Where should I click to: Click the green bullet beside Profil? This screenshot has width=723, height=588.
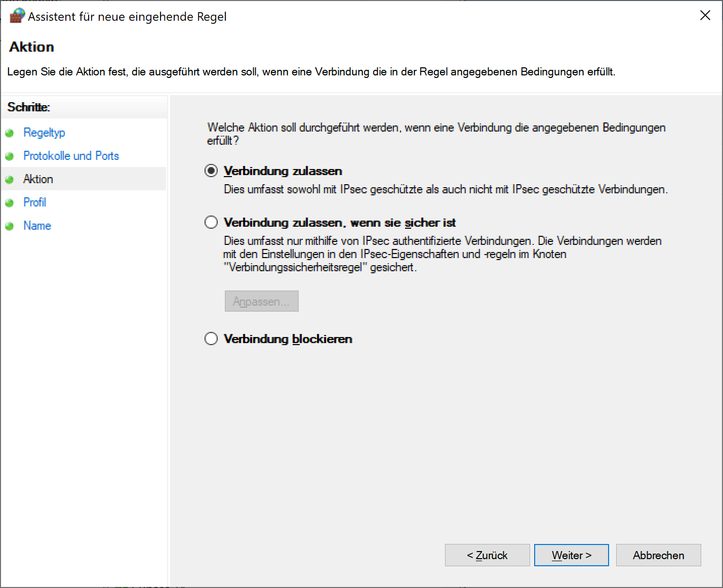[9, 203]
